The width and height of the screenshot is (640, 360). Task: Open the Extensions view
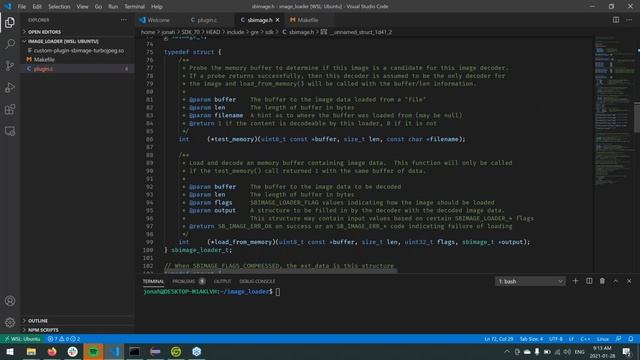[x=10, y=109]
